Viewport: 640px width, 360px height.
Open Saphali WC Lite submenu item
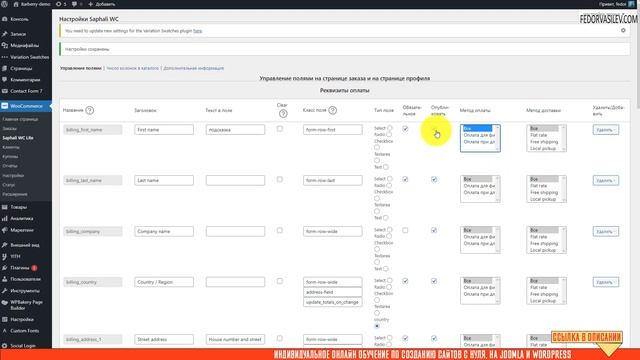pyautogui.click(x=18, y=138)
